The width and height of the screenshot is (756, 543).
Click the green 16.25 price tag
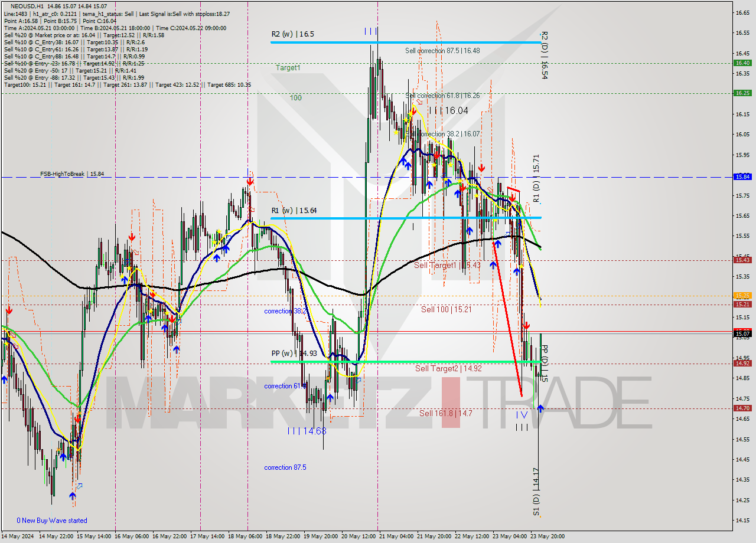coord(742,93)
